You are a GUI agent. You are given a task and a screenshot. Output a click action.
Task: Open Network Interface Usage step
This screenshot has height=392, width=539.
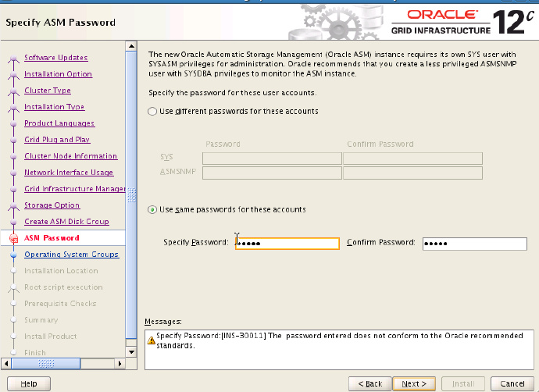pos(69,173)
